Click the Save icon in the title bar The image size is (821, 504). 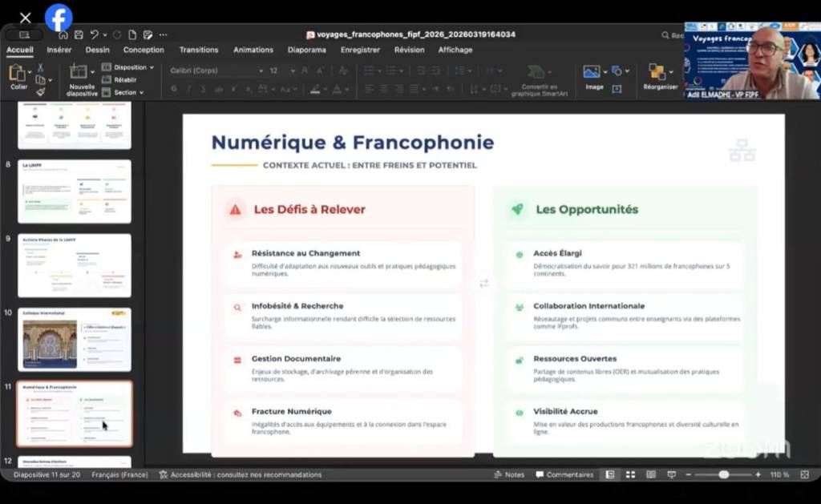(79, 34)
